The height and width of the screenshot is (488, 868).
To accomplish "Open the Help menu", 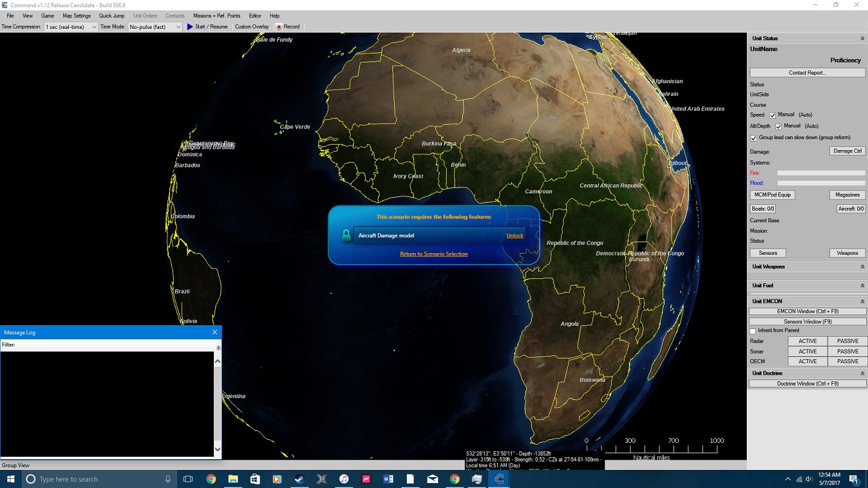I will [274, 16].
